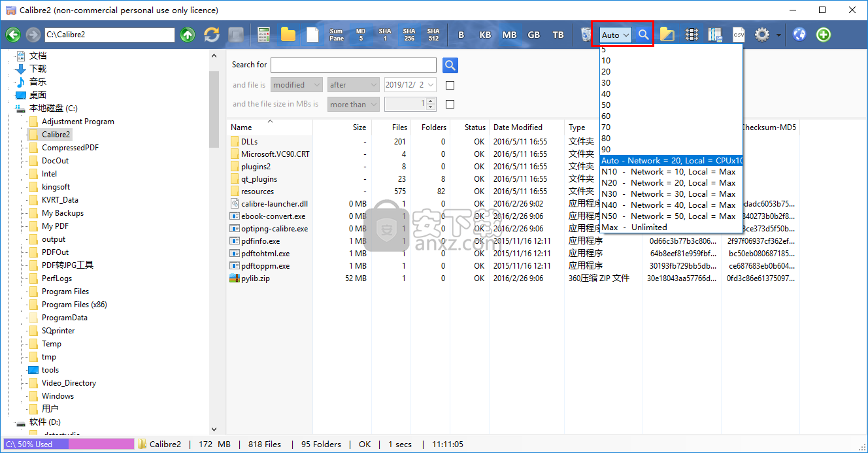Choose Max - Unlimited option
This screenshot has width=868, height=453.
tap(671, 227)
